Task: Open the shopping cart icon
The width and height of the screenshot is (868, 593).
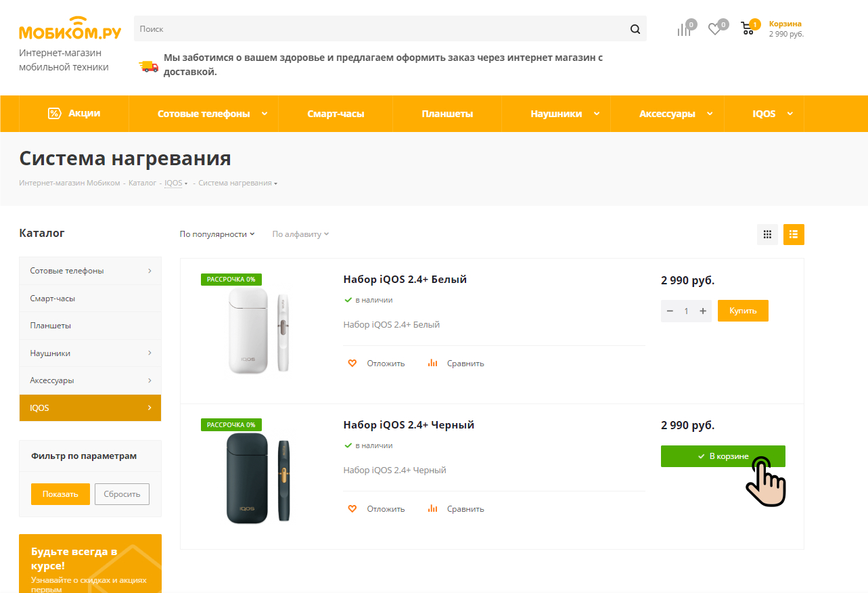Action: tap(748, 28)
